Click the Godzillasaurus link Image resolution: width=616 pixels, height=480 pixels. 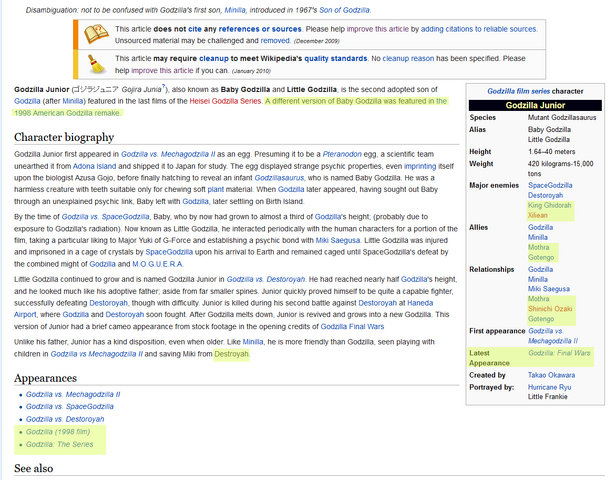click(279, 178)
